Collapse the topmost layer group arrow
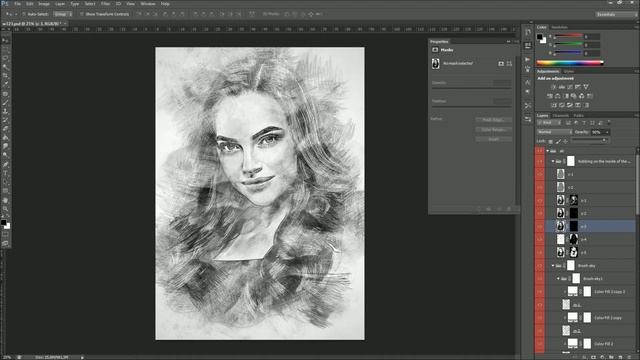 (548, 151)
